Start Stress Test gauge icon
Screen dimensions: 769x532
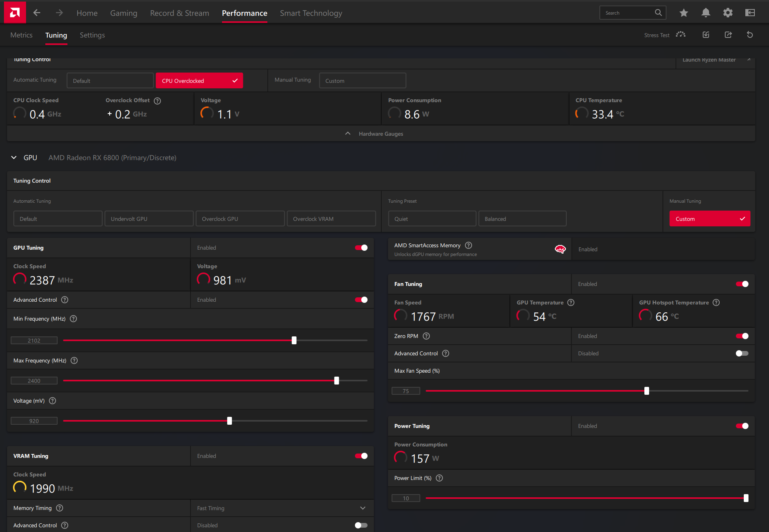[x=681, y=35]
